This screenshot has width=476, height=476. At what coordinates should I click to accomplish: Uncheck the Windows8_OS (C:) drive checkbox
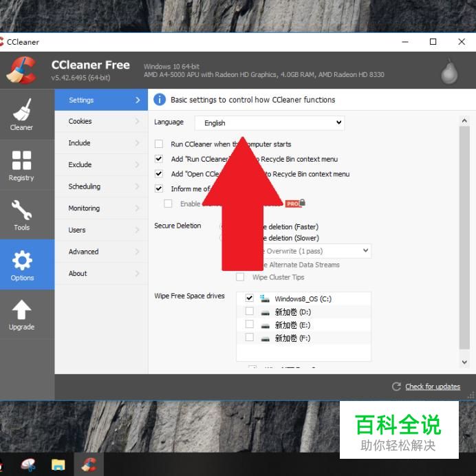tap(249, 298)
